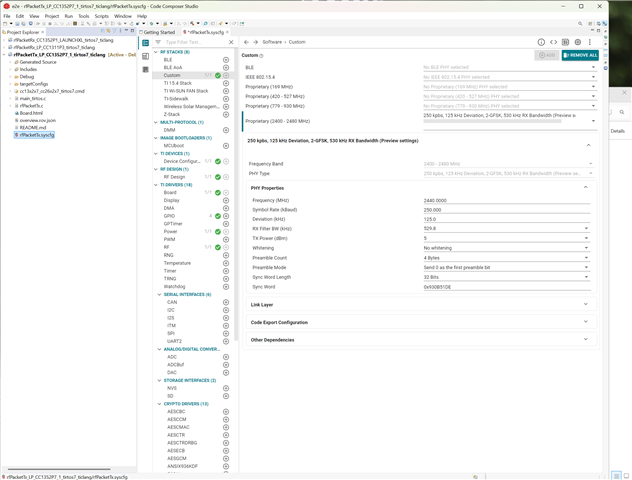Screen dimensions: 632x480
Task: Add AESCCM crypto driver
Action: (x=226, y=420)
